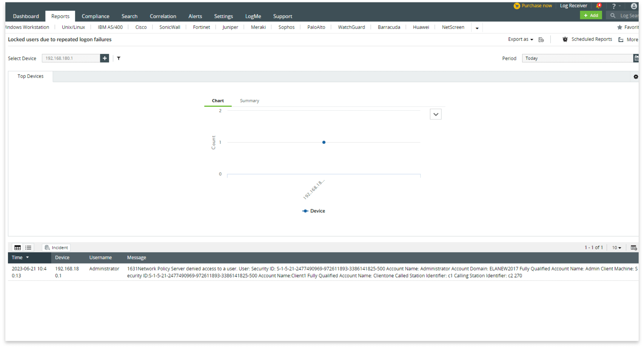
Task: Expand the chart type chevron dropdown
Action: (435, 114)
